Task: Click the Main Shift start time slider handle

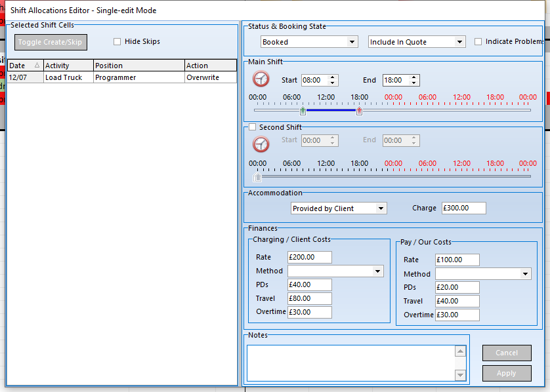Action: tap(303, 111)
